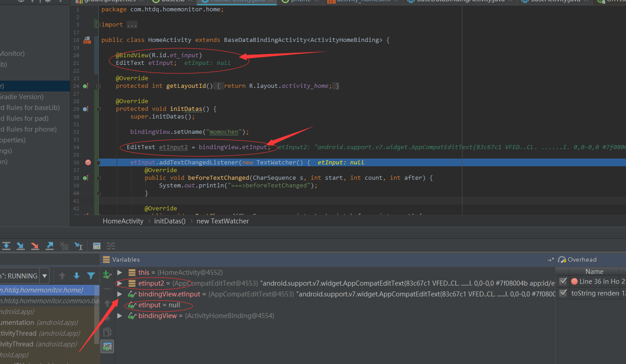Image resolution: width=626 pixels, height=364 pixels.
Task: Uncheck the 'Line 36 in Ho' breakpoint checkbox
Action: (563, 281)
